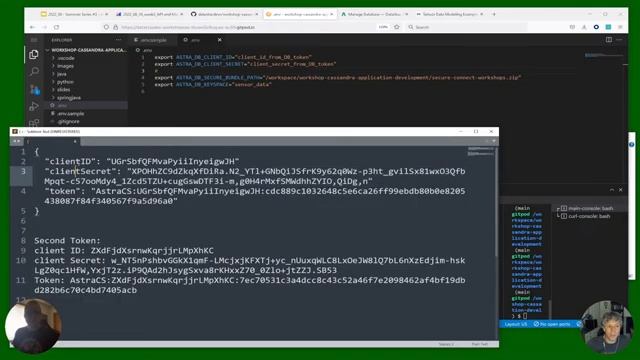Maximize the terminal panel with chevron
The height and width of the screenshot is (360, 640).
(x=611, y=190)
